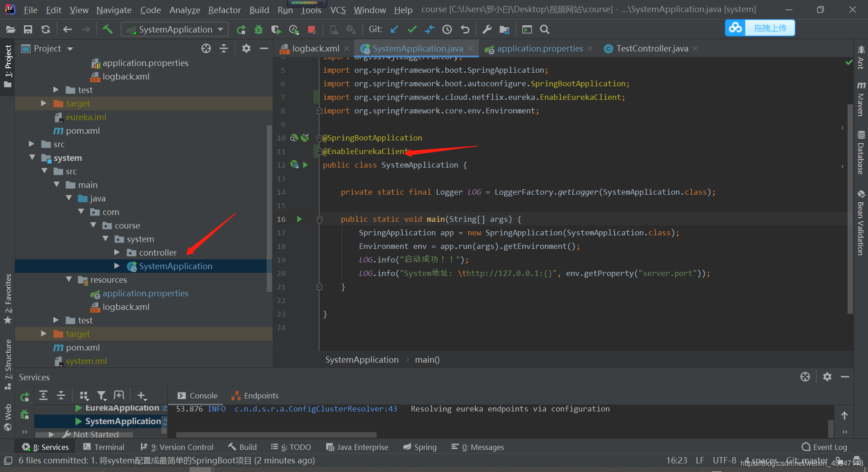Open the Database side panel

(x=861, y=153)
